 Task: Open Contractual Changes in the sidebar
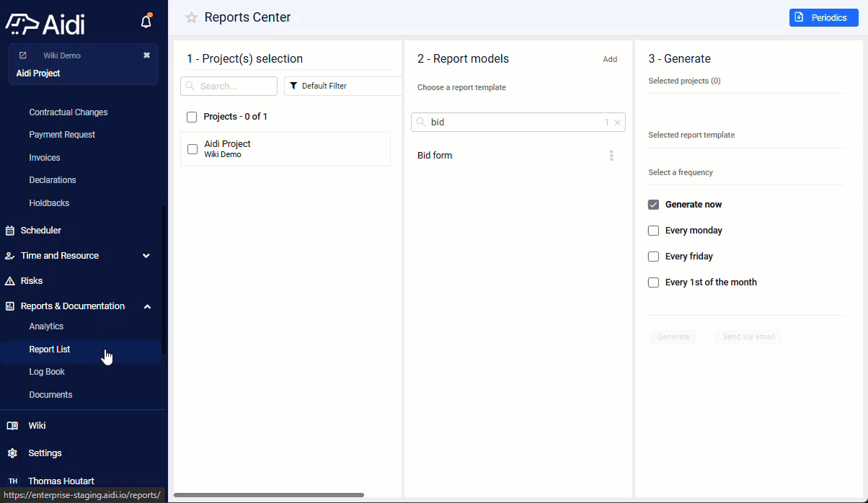coord(68,112)
